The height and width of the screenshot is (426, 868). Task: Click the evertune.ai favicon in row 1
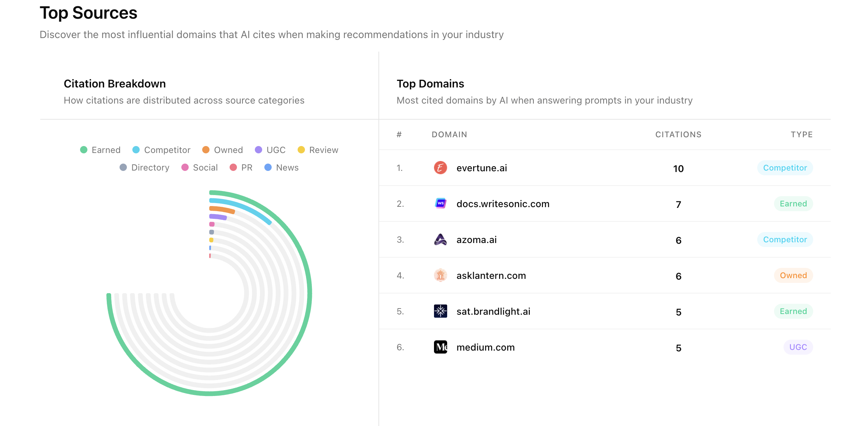coord(440,168)
